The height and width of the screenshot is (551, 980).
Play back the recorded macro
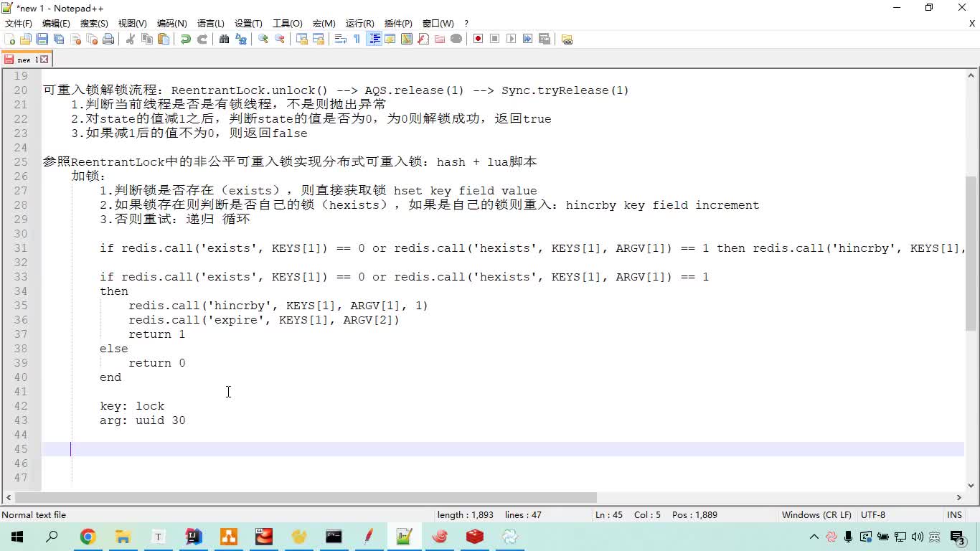[x=512, y=39]
